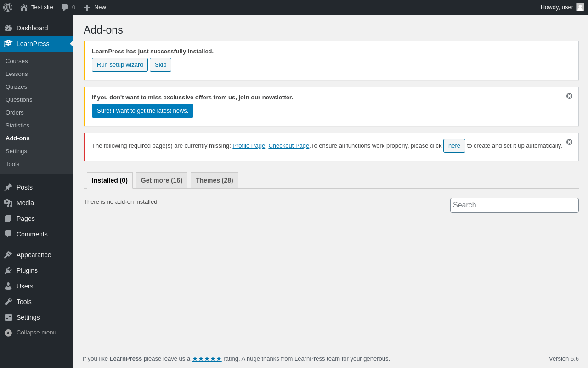Open the Comments sidebar menu label
This screenshot has height=368, width=588.
(x=32, y=234)
